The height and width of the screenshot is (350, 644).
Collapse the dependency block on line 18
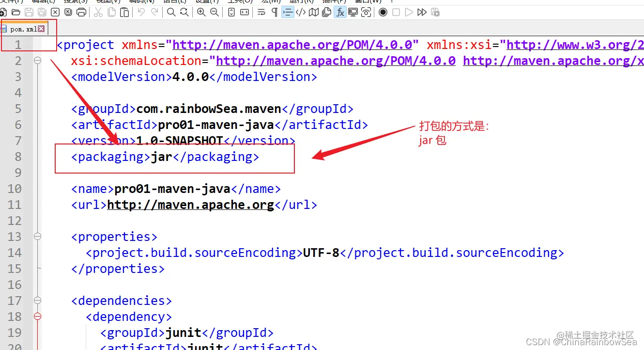(37, 317)
